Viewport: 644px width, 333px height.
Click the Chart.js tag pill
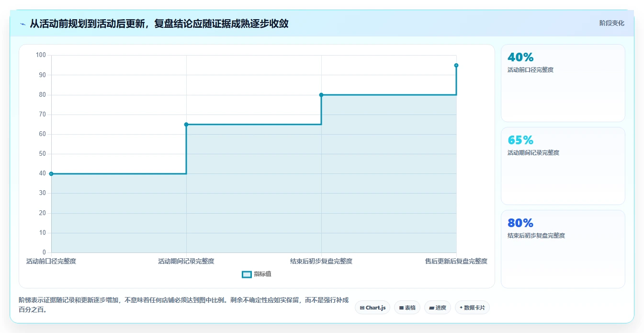(x=373, y=308)
